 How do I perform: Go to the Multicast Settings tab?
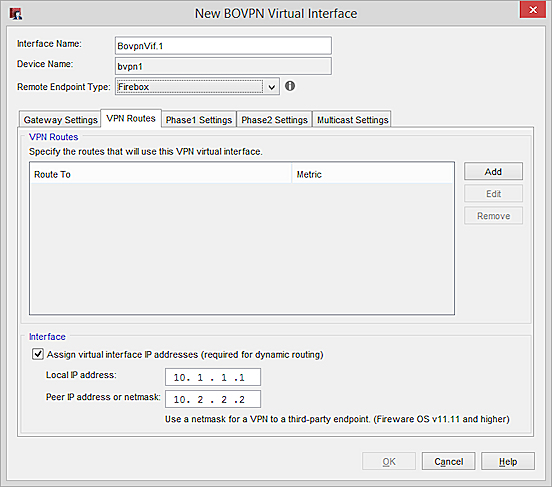coord(352,120)
